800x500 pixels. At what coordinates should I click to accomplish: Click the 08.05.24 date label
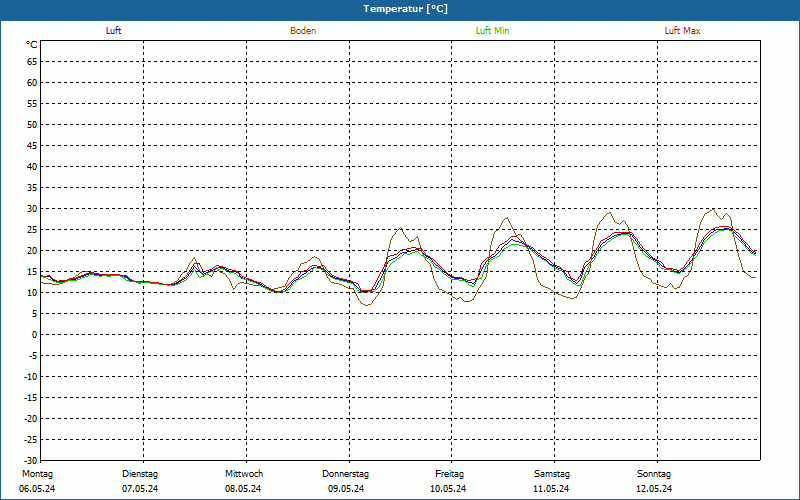pos(243,489)
